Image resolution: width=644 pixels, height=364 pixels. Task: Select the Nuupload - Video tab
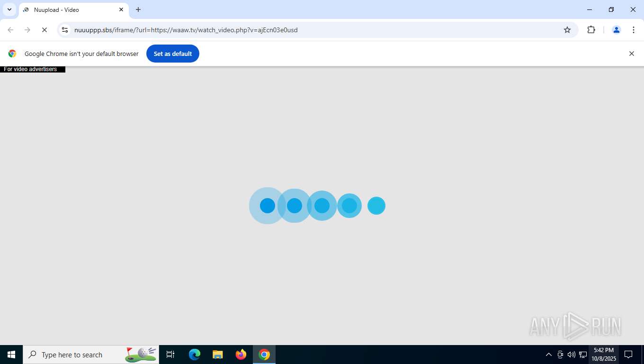(73, 9)
